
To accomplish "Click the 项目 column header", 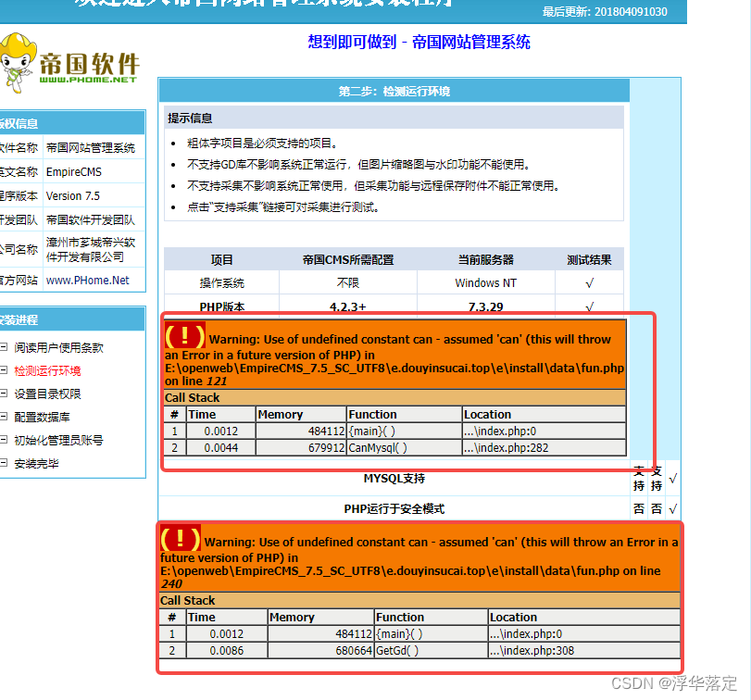I will point(221,259).
